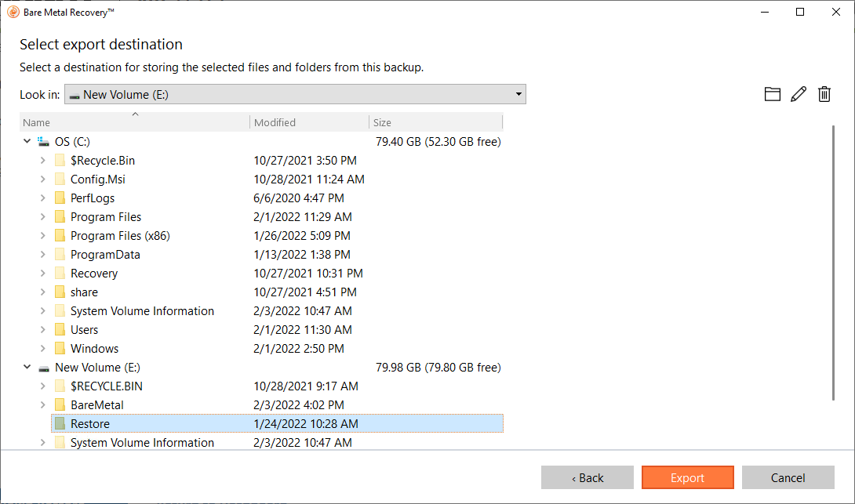Collapse the New Volume (E:) node

coord(27,368)
